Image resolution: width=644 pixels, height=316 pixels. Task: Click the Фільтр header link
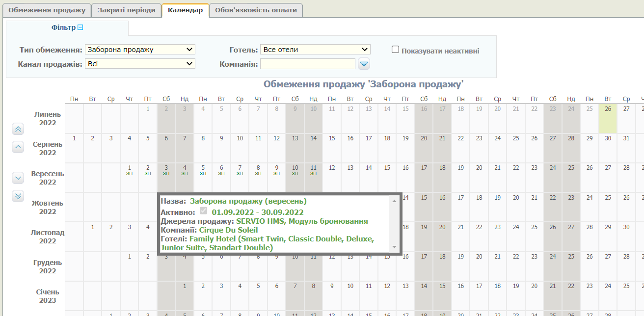pyautogui.click(x=64, y=28)
